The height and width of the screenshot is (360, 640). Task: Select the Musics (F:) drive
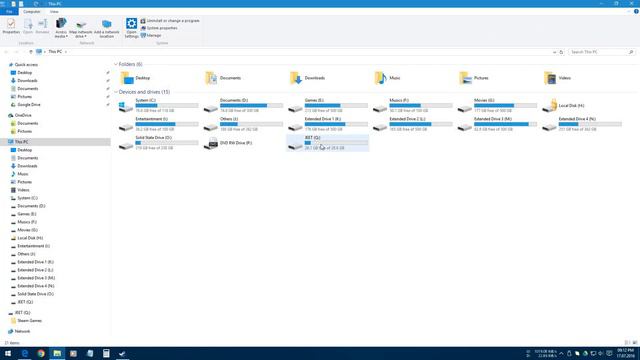pyautogui.click(x=413, y=105)
